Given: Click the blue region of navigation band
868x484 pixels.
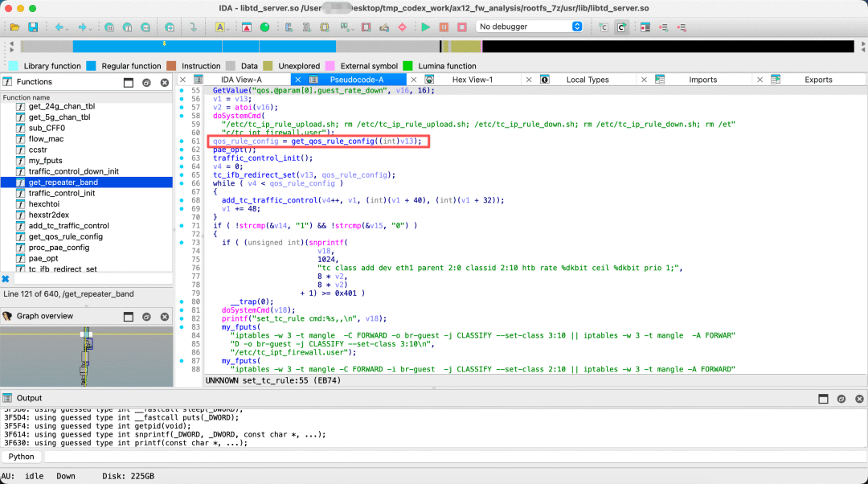Looking at the screenshot, I should click(x=203, y=47).
